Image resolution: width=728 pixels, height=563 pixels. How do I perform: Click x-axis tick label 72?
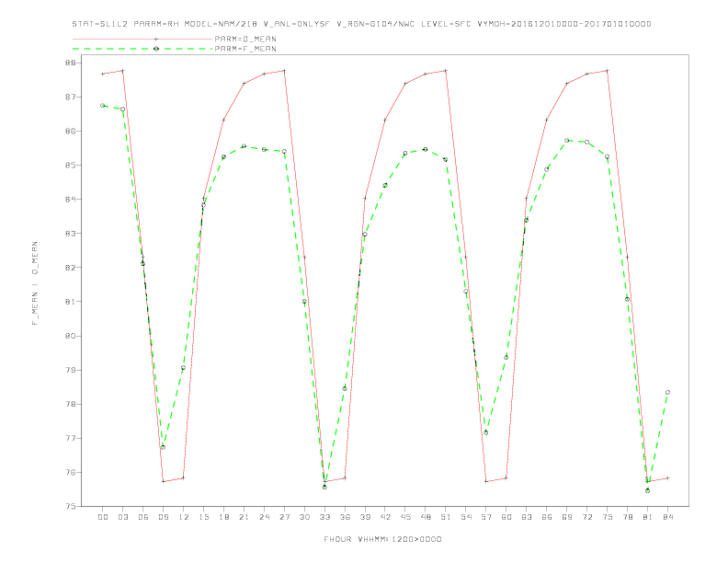click(x=586, y=517)
